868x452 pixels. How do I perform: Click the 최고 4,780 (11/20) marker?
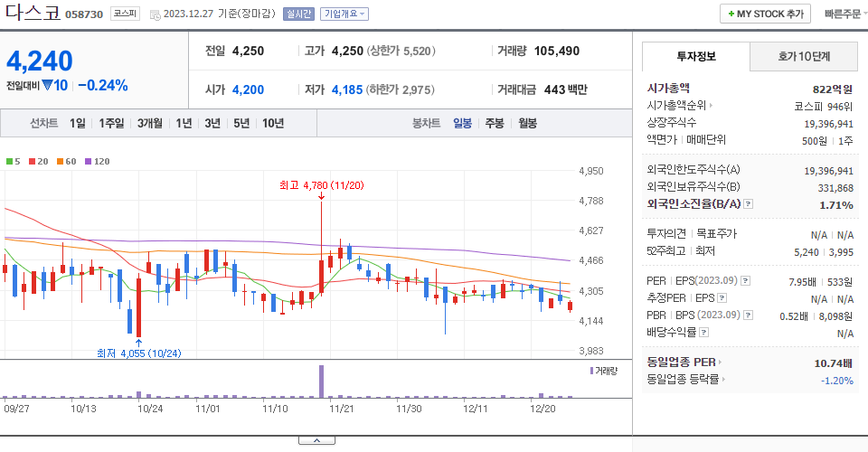322,185
